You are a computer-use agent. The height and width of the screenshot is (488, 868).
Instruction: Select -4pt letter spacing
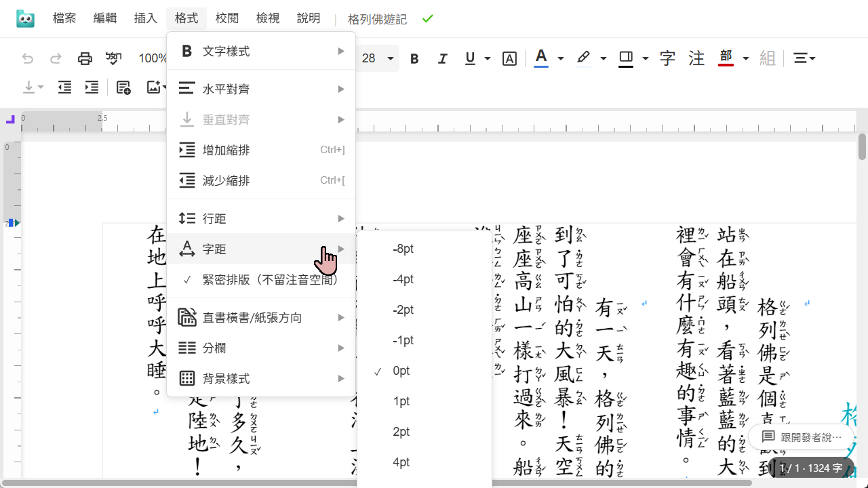(425, 279)
